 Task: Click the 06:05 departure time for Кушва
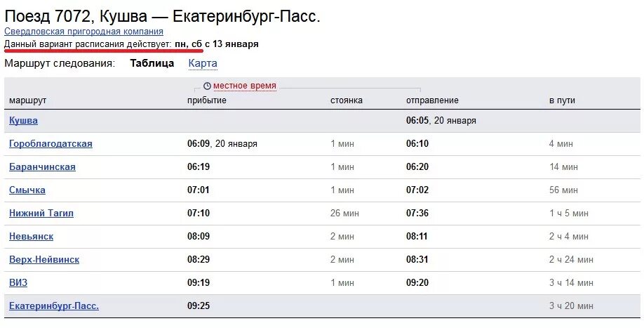pyautogui.click(x=417, y=121)
